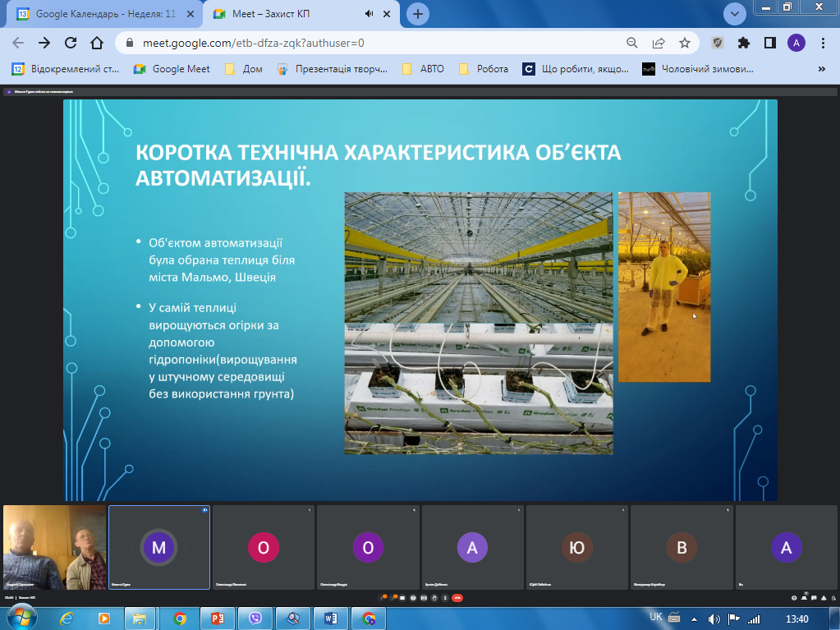Open PowerPoint from the Windows taskbar
Image resolution: width=840 pixels, height=630 pixels.
point(218,618)
